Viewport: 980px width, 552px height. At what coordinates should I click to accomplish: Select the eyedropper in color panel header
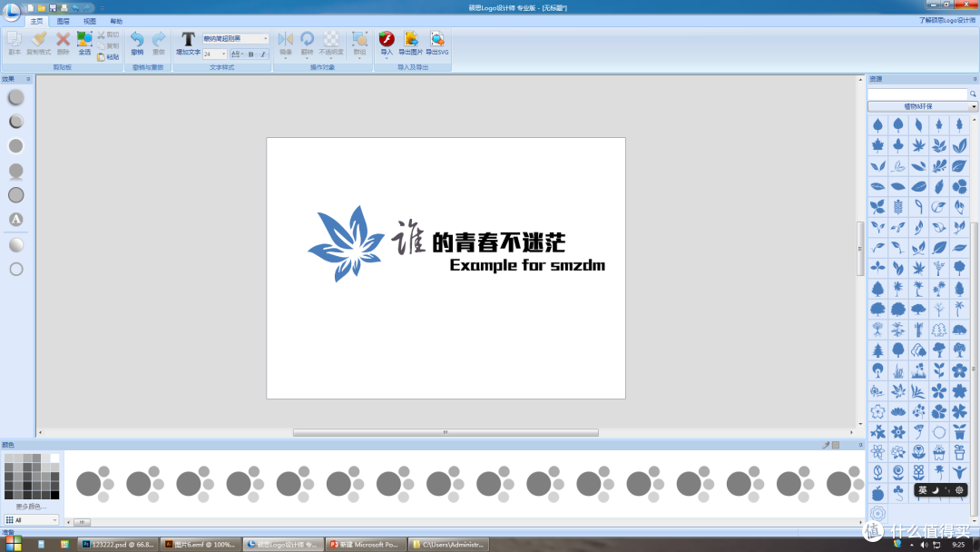point(826,445)
